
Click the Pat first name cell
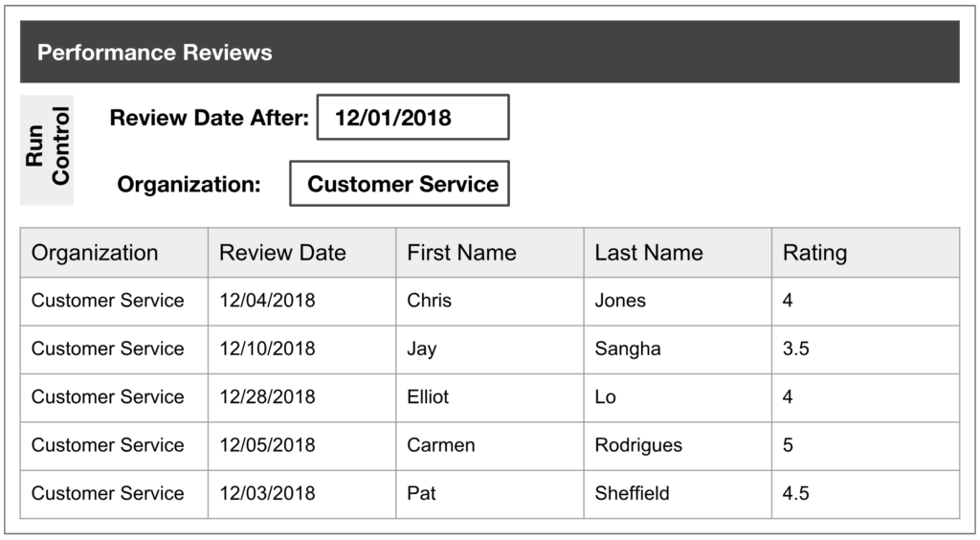click(490, 494)
